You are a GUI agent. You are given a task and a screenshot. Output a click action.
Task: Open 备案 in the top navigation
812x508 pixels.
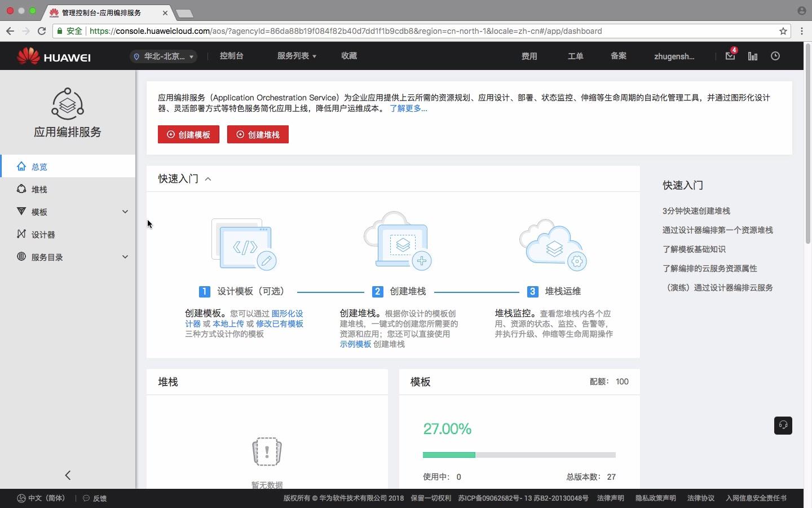(619, 56)
